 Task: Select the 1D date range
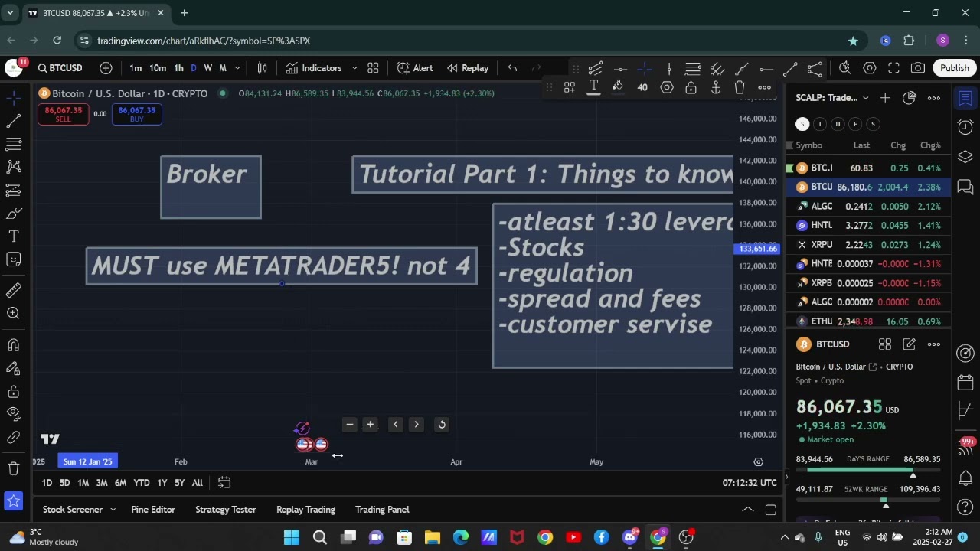point(47,483)
